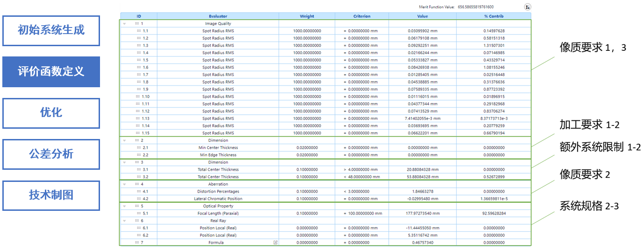Click the drag handle for row 5.1

(x=138, y=213)
